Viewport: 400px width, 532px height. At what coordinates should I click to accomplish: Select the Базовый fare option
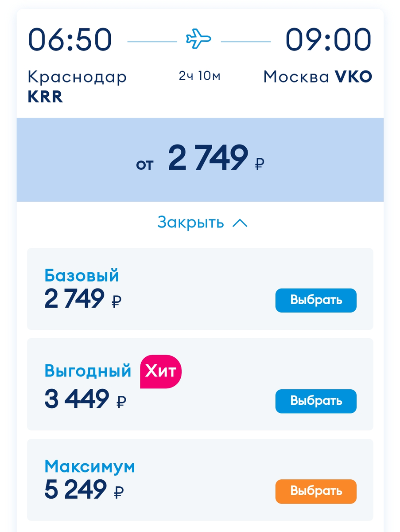[316, 300]
